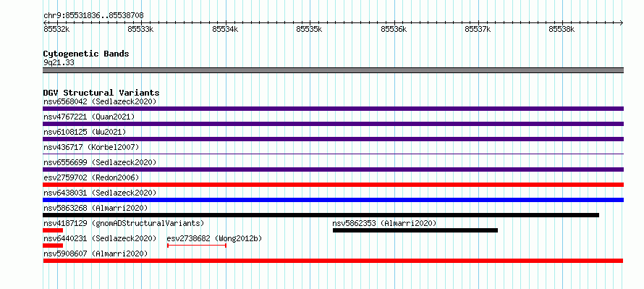Click the nsv436717 (Korbel2007) label
The width and height of the screenshot is (644, 289).
(x=91, y=147)
